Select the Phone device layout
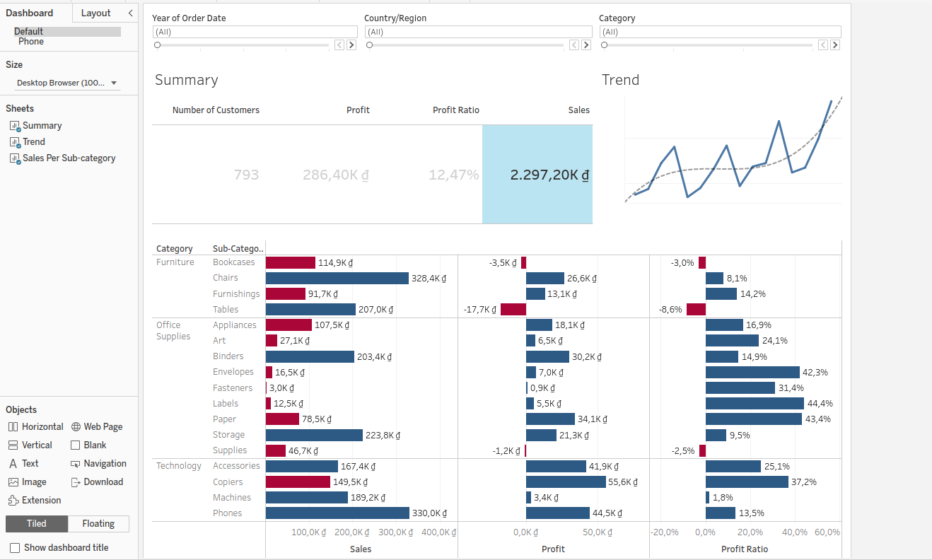This screenshot has height=560, width=932. (31, 42)
